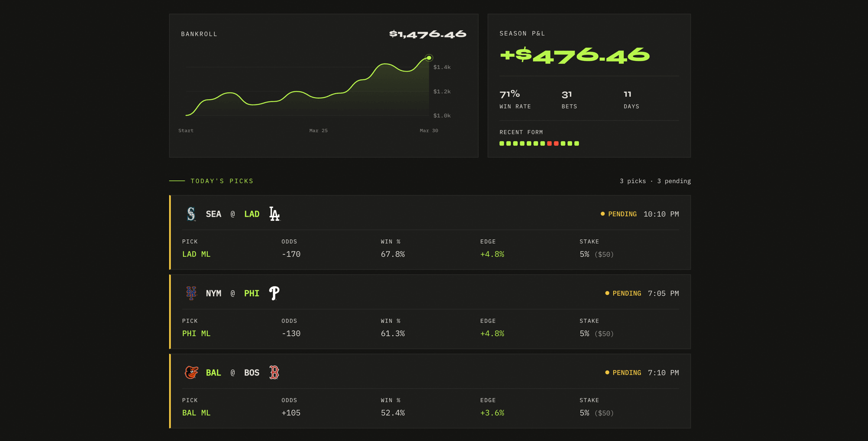
Task: Click the $1.0k axis label on chart
Action: 442,116
